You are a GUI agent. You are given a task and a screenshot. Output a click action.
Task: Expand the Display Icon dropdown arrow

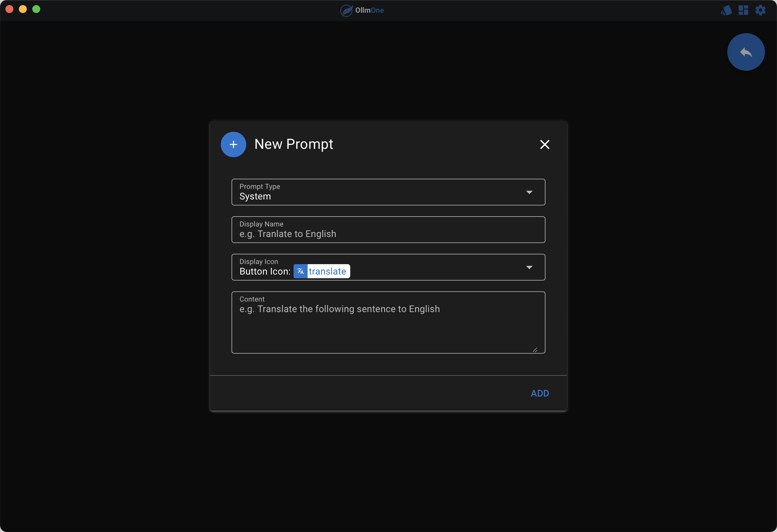[x=529, y=267]
